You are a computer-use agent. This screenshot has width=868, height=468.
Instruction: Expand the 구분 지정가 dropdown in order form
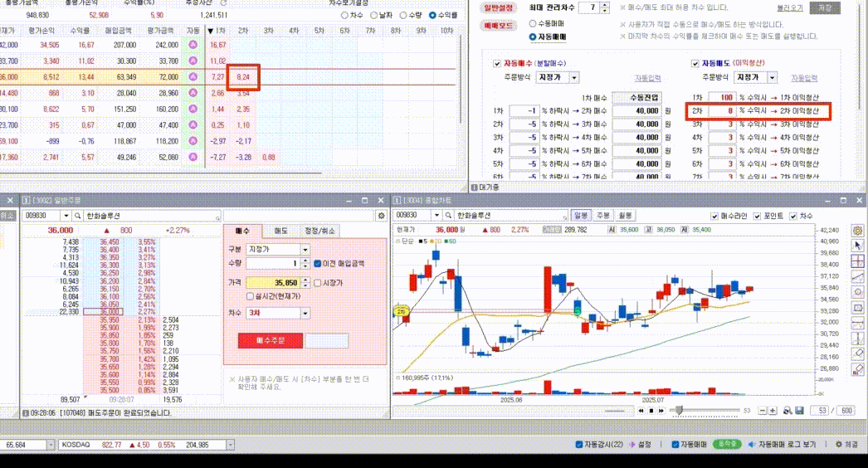[305, 249]
